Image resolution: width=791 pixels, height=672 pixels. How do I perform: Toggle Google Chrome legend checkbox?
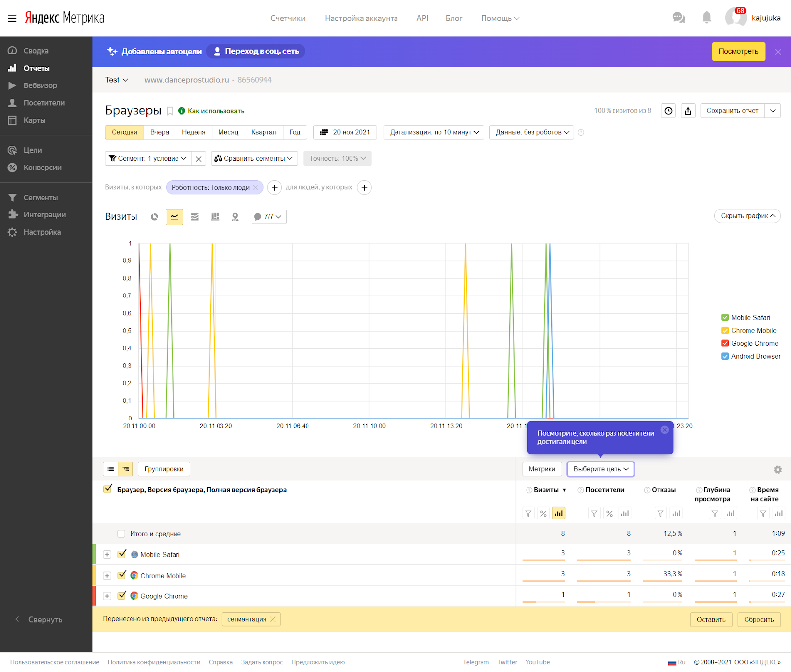tap(725, 343)
